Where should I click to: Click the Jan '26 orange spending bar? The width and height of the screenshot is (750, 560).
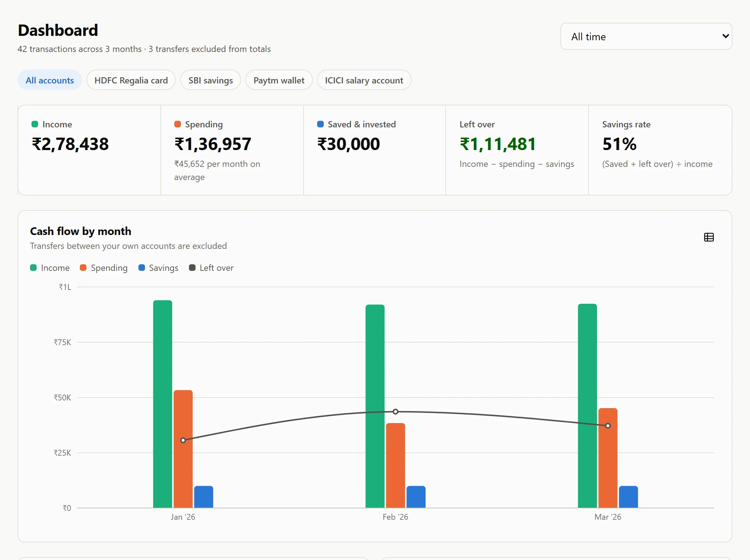pos(183,449)
